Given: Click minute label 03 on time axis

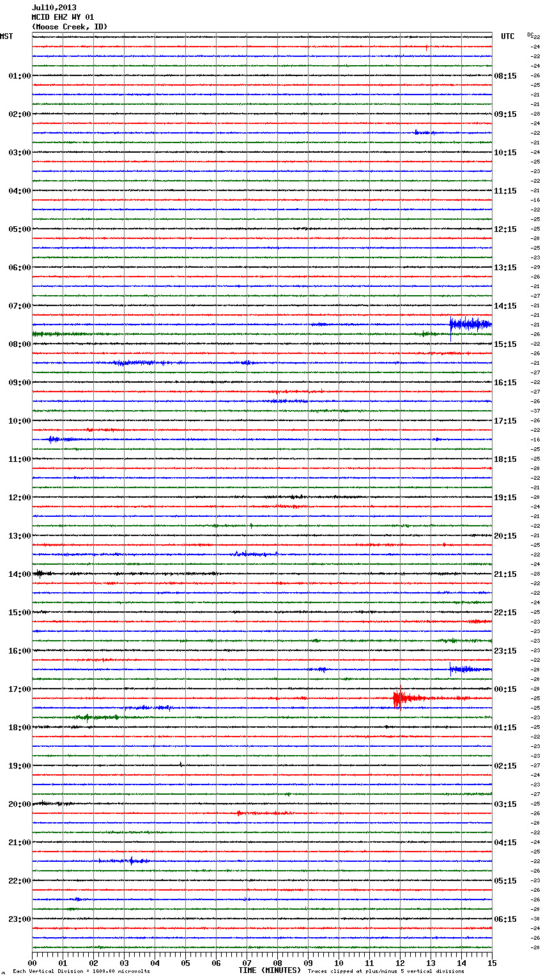Looking at the screenshot, I should click(x=125, y=963).
